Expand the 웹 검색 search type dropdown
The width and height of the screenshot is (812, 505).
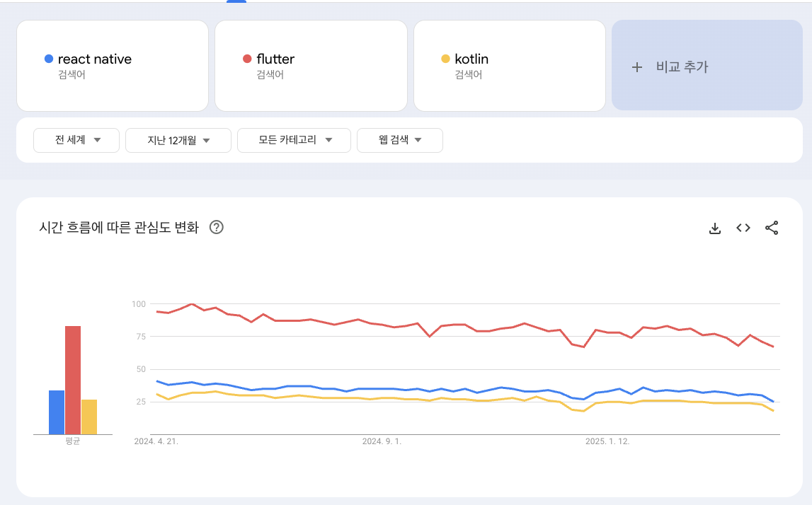tap(400, 140)
